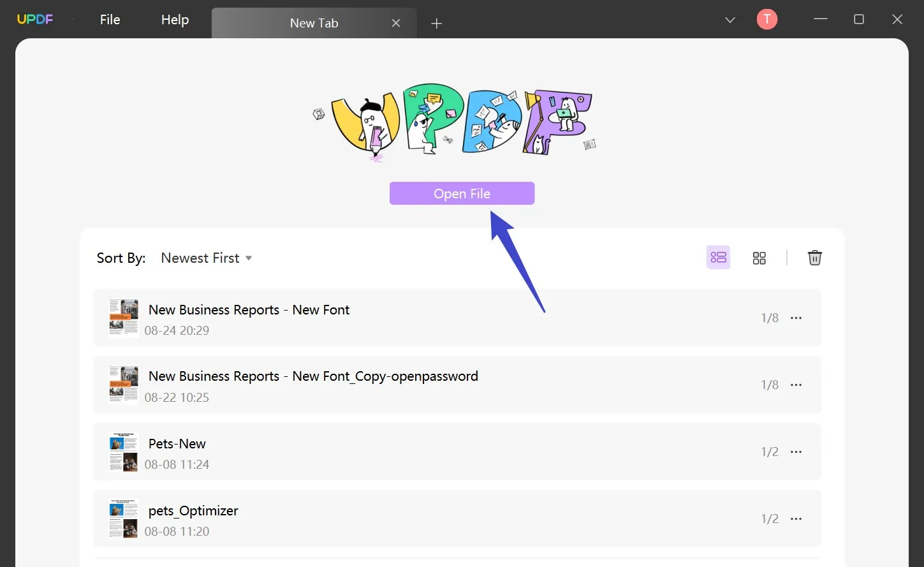Open thumbnail of New Business Reports - New Font
924x567 pixels.
click(x=124, y=318)
